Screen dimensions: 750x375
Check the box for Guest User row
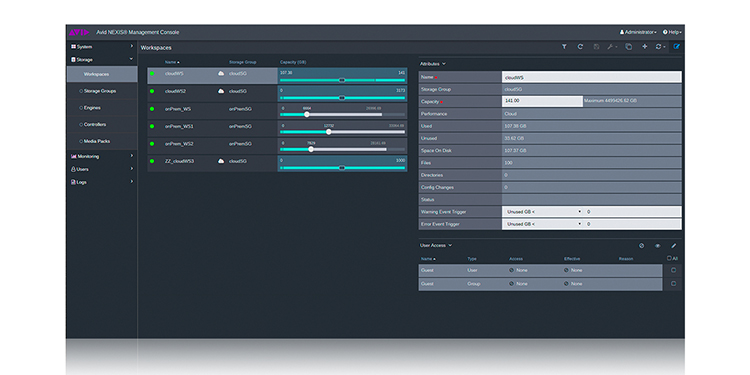pos(673,270)
